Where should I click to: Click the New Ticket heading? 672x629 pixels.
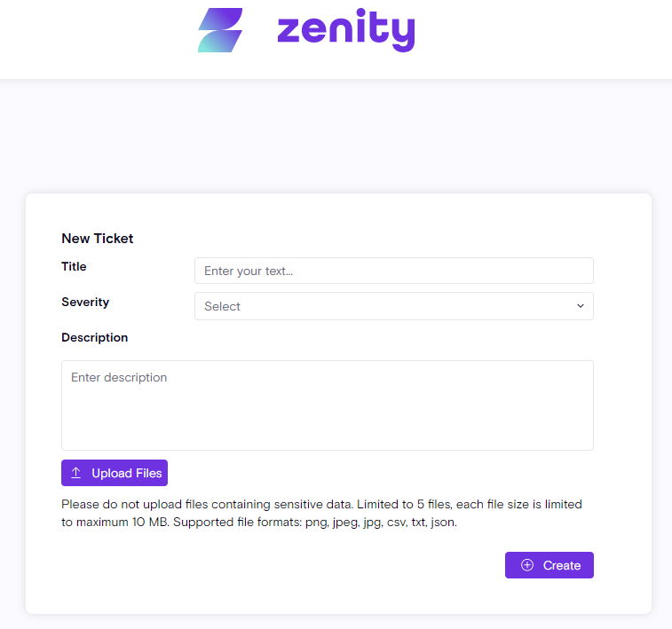(97, 238)
